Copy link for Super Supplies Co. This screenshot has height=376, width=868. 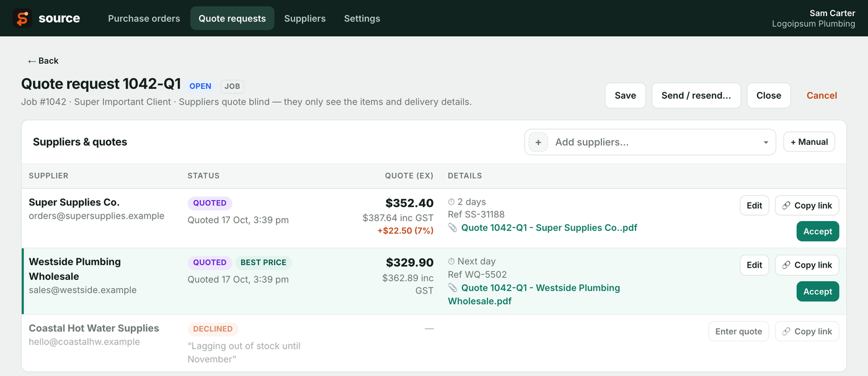tap(807, 206)
